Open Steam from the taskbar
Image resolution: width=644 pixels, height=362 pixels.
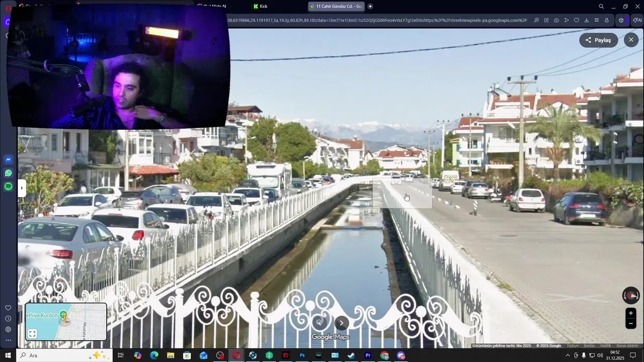coord(352,355)
